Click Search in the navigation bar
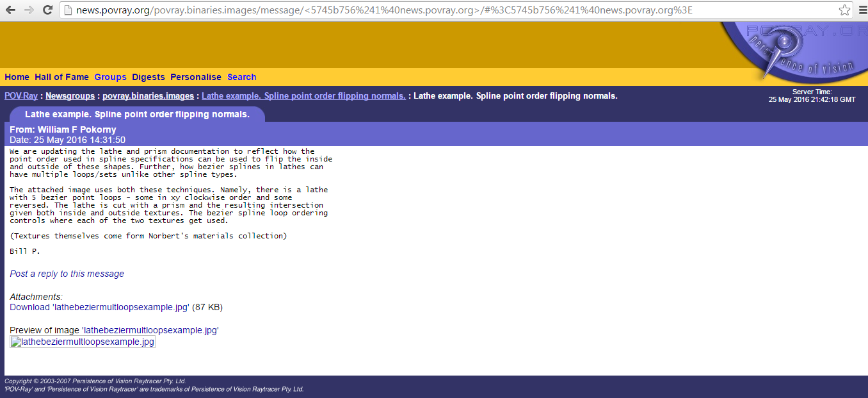868x398 pixels. (x=241, y=77)
